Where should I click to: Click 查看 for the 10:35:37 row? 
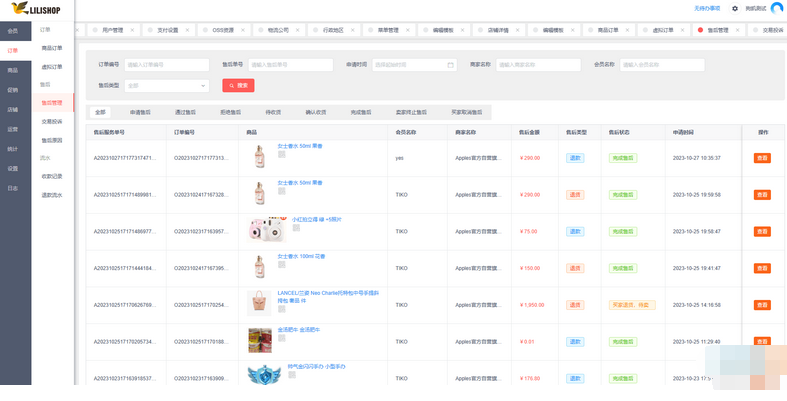pos(762,158)
